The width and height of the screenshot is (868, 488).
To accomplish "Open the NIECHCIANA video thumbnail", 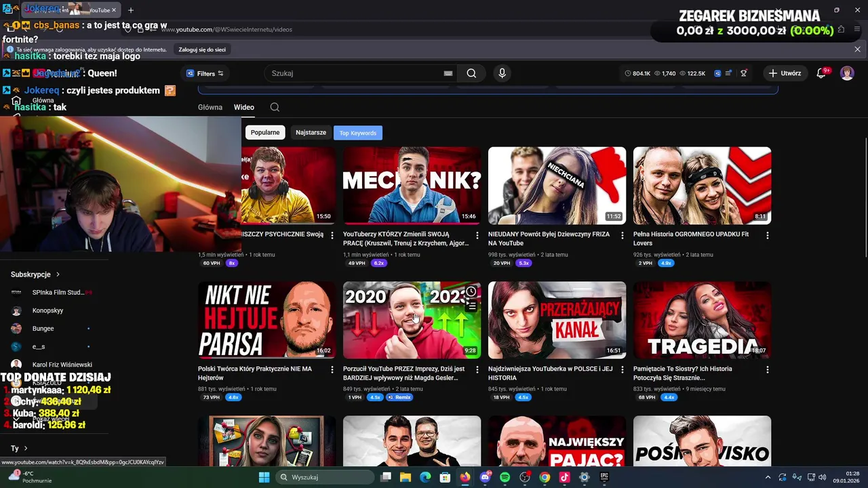I will 557,185.
